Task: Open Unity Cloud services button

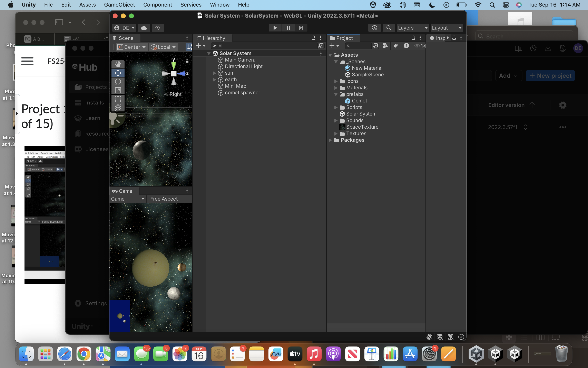Action: tap(144, 28)
